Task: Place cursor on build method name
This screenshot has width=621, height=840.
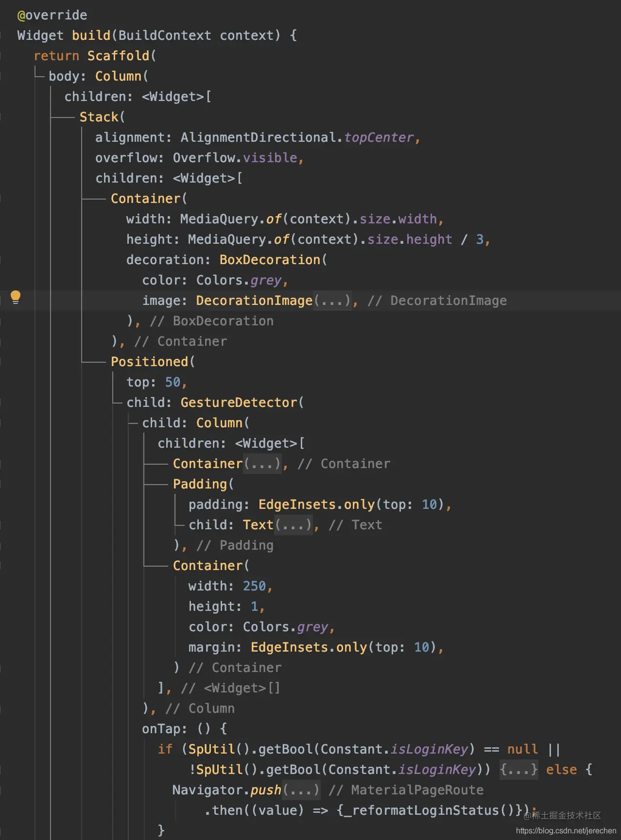Action: pyautogui.click(x=91, y=35)
